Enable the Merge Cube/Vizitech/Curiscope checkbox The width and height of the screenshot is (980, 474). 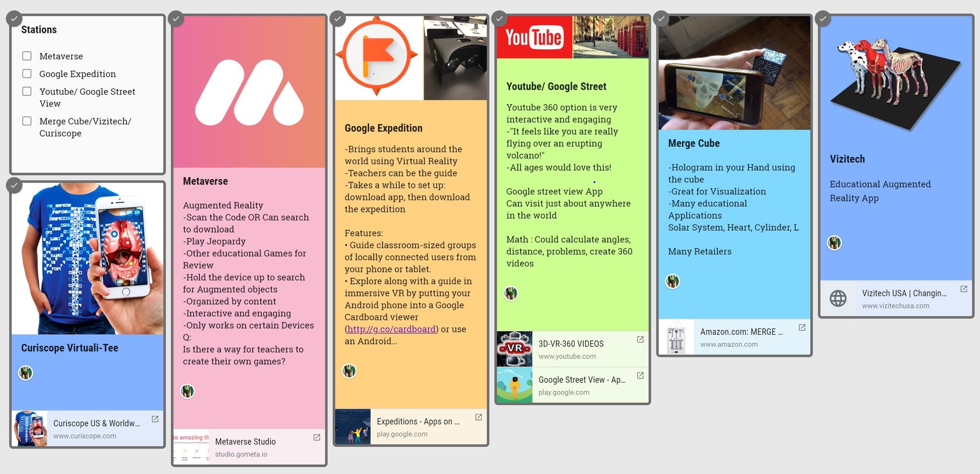(27, 121)
